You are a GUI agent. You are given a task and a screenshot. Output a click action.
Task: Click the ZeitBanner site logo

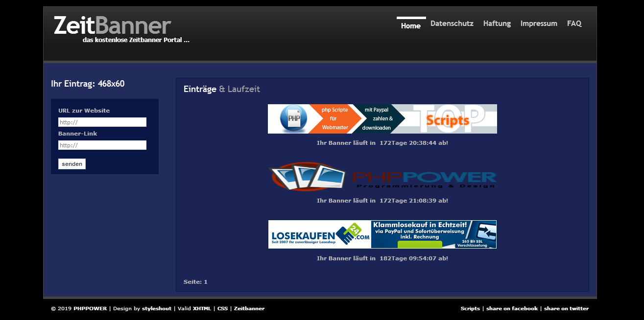[x=112, y=25]
